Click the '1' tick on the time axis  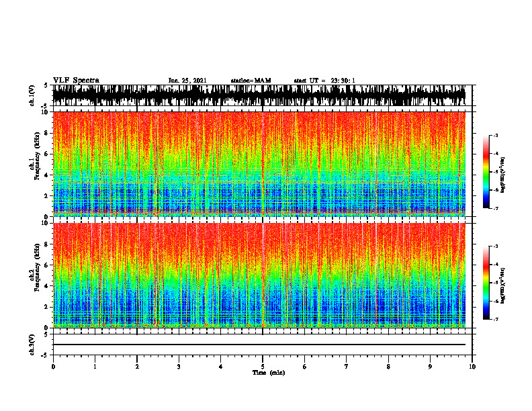(x=95, y=367)
